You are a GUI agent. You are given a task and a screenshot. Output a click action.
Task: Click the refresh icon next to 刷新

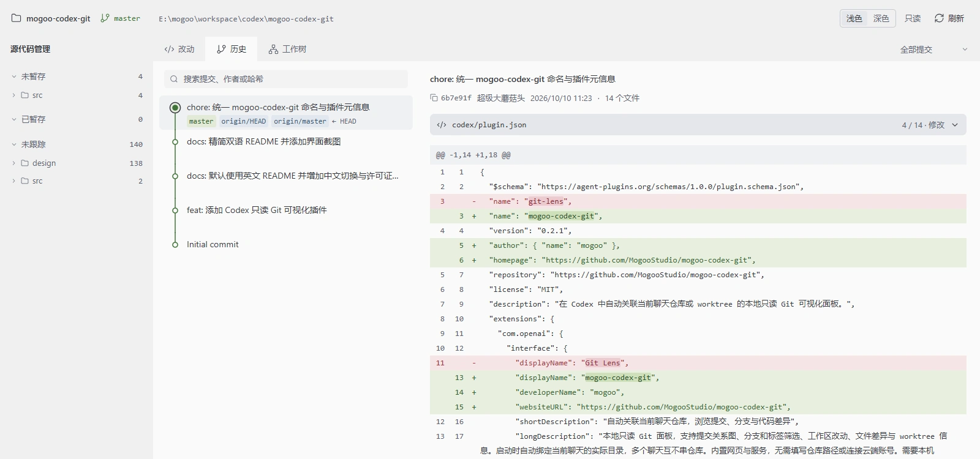(939, 18)
